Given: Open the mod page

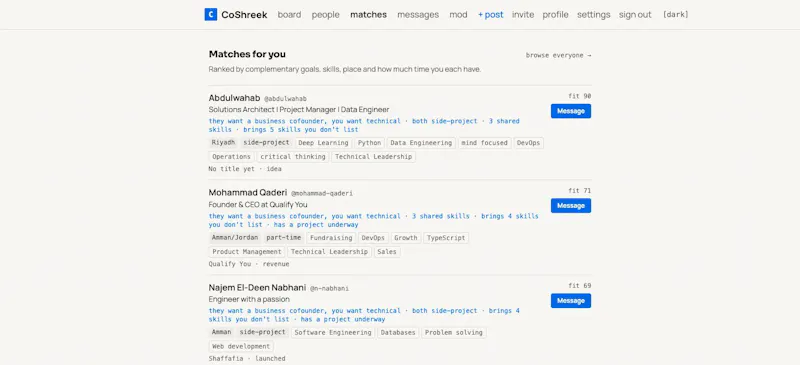Looking at the screenshot, I should 458,15.
